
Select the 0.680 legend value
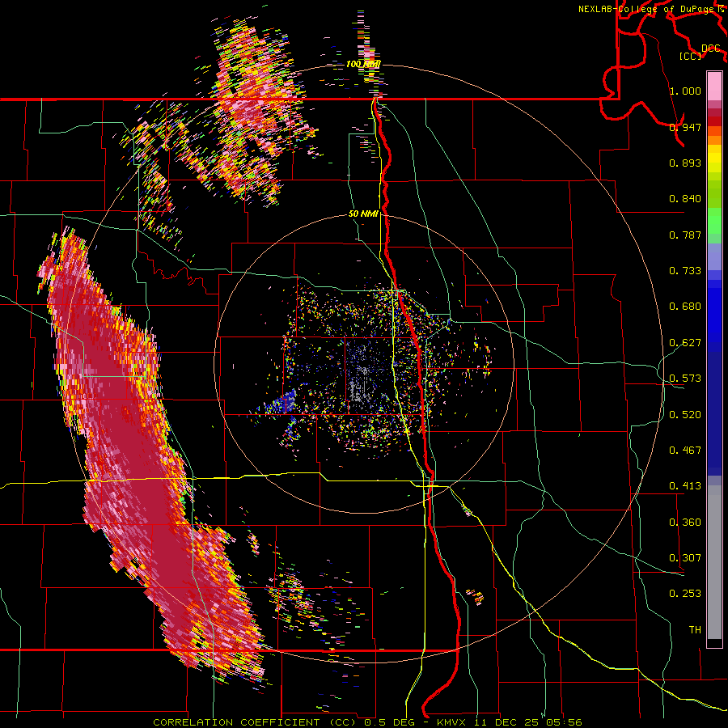[x=685, y=307]
